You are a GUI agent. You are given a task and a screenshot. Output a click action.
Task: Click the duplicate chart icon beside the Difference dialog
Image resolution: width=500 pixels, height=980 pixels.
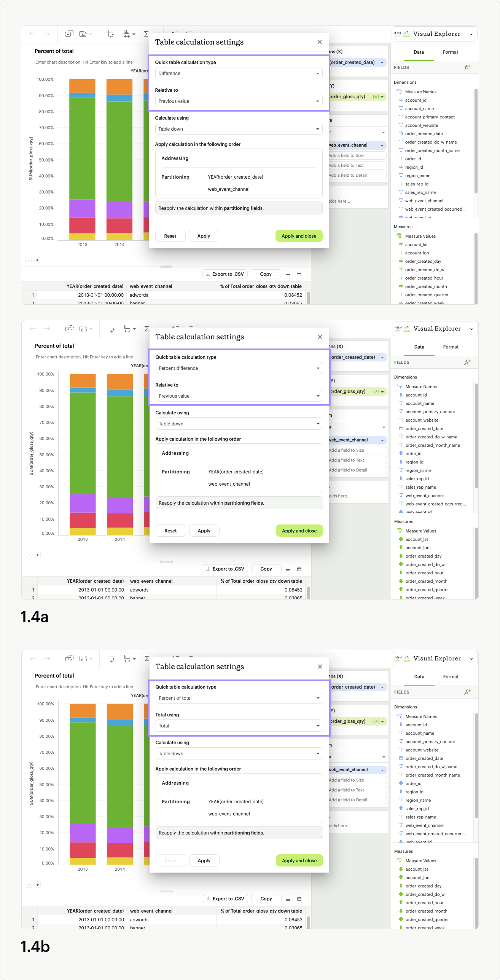click(x=69, y=34)
